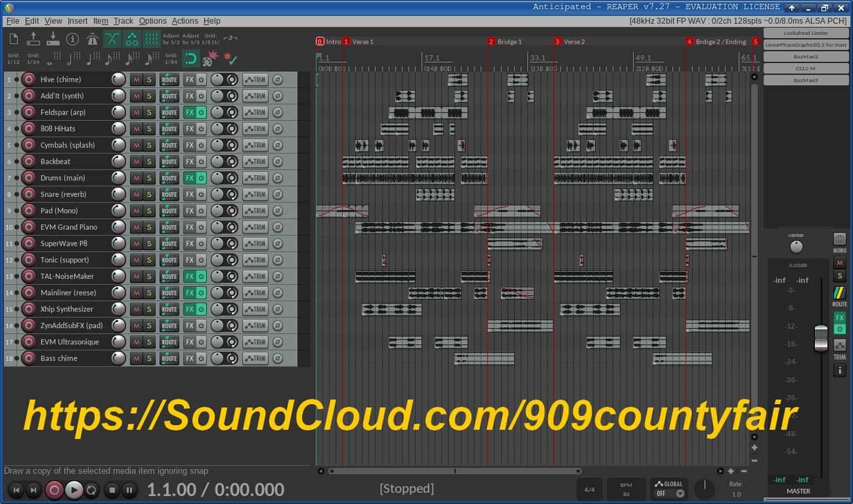
Task: Click the metronome icon in toolbar
Action: [x=93, y=39]
